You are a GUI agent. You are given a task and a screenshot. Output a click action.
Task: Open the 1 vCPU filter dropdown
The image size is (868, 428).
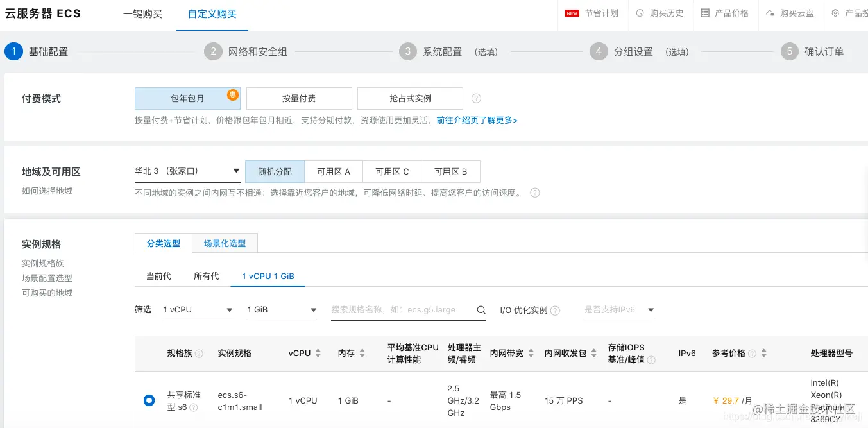(198, 309)
